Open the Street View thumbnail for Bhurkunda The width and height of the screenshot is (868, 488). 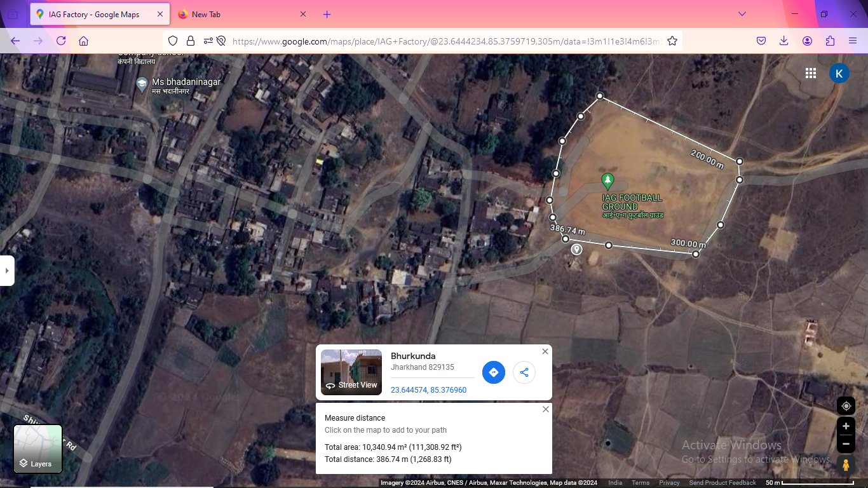351,372
